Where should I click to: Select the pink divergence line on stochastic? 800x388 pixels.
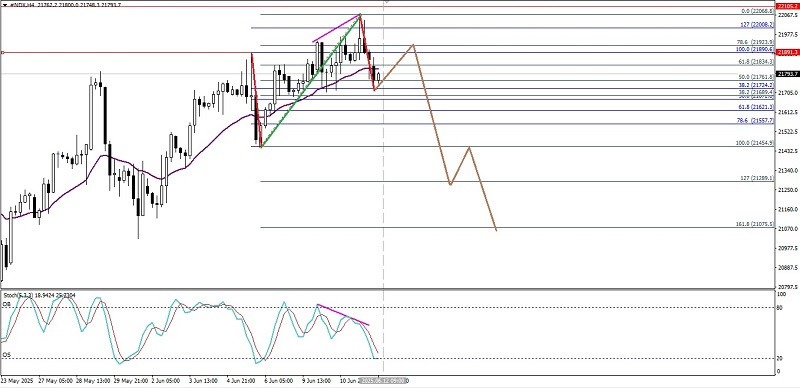tap(343, 314)
